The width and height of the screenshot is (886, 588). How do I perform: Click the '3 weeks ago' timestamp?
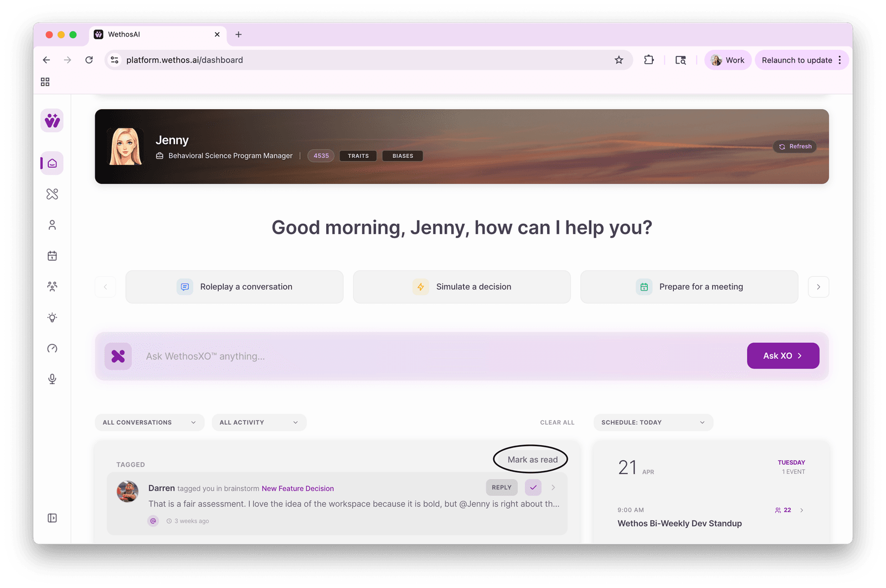click(192, 521)
